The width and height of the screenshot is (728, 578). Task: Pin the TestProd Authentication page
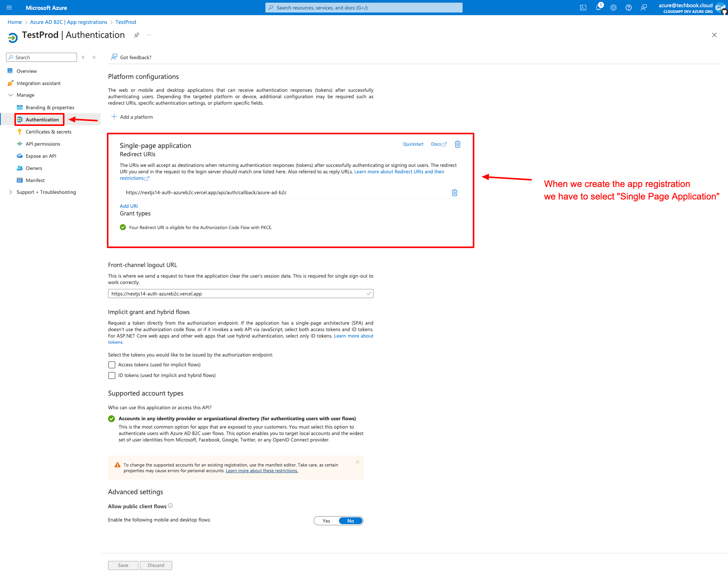pyautogui.click(x=137, y=35)
